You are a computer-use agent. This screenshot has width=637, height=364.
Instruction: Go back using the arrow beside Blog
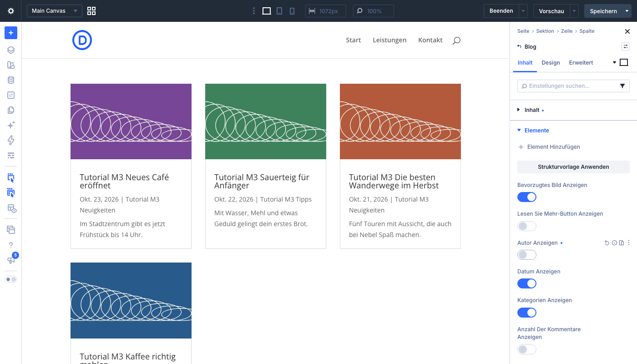[520, 46]
